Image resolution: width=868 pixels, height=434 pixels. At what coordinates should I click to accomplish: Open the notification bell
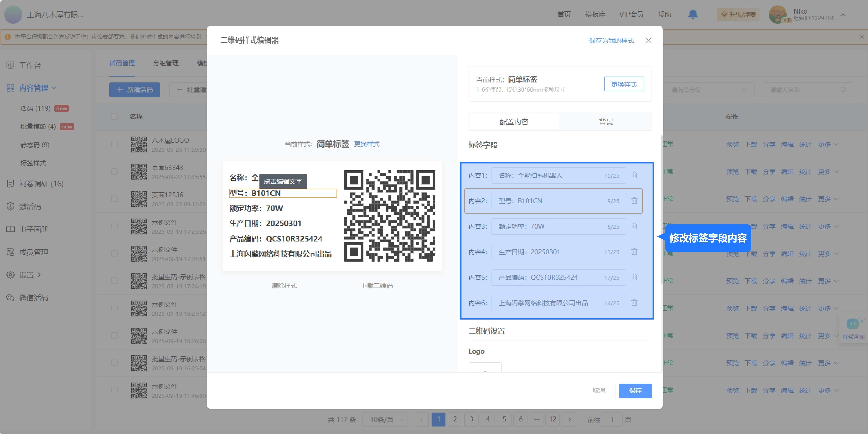pos(693,14)
